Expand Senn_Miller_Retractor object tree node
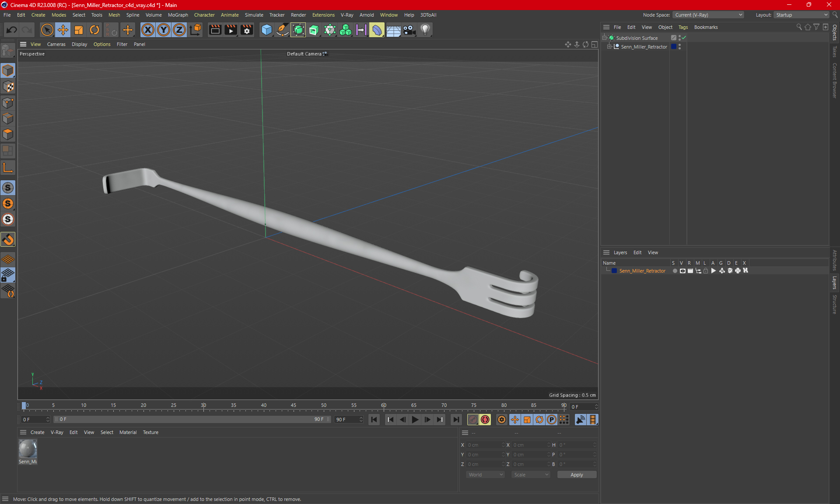Viewport: 840px width, 504px height. pyautogui.click(x=609, y=47)
